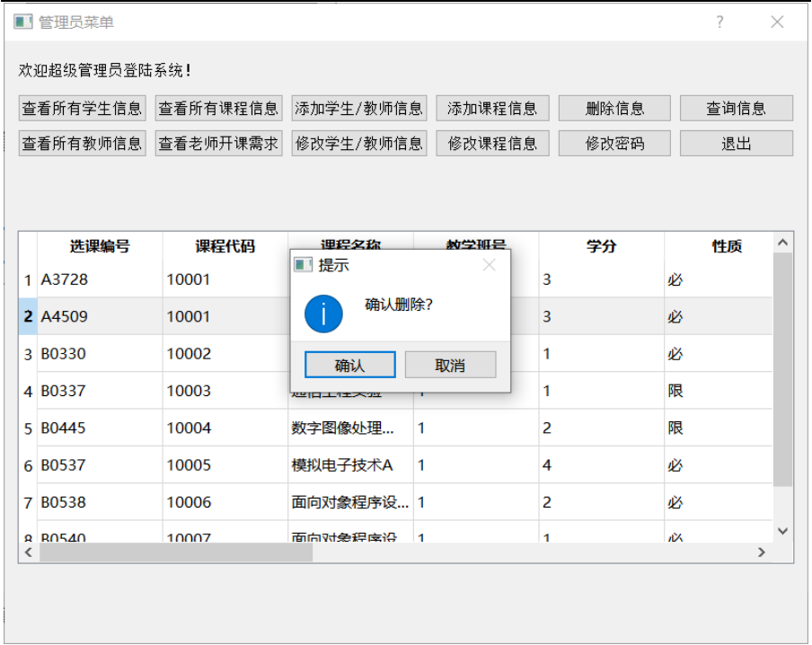Image resolution: width=812 pixels, height=645 pixels.
Task: Click the 管理员菜单 window icon
Action: [x=22, y=22]
